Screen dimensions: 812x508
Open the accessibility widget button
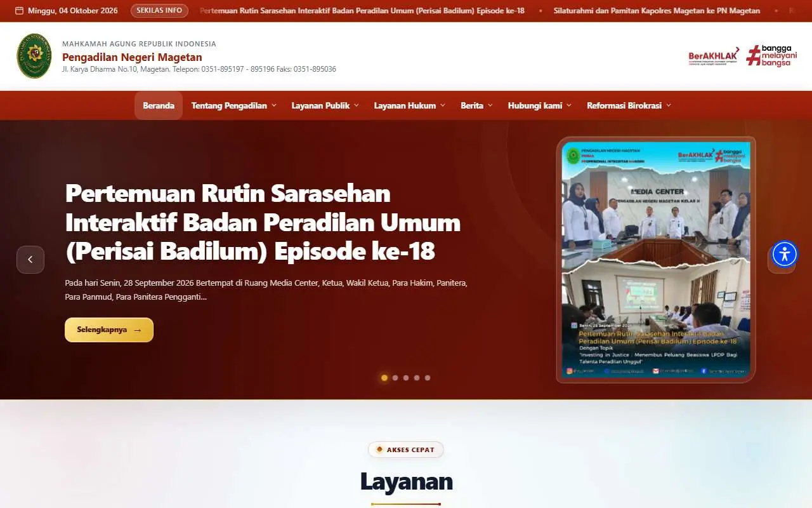[785, 254]
